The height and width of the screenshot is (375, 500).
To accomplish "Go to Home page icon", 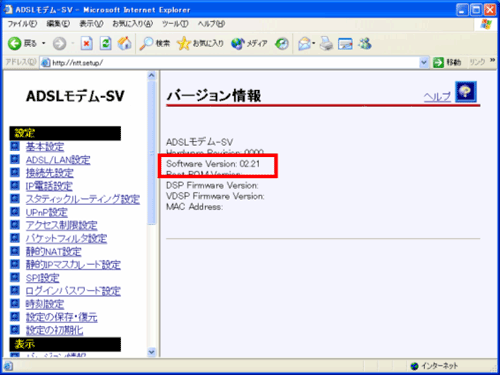I will [124, 43].
